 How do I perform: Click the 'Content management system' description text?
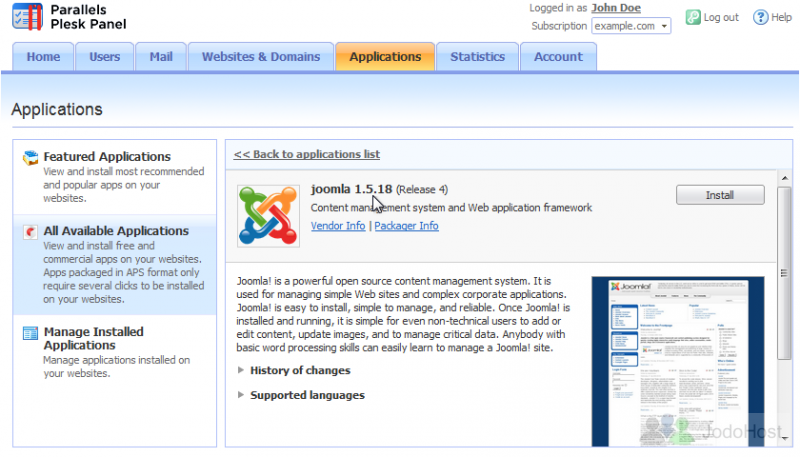pos(452,208)
